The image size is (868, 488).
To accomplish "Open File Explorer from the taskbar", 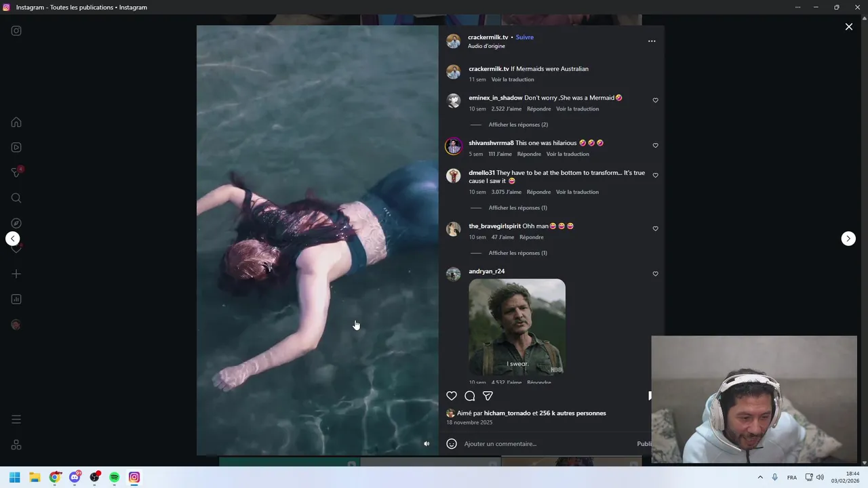I will (x=35, y=477).
